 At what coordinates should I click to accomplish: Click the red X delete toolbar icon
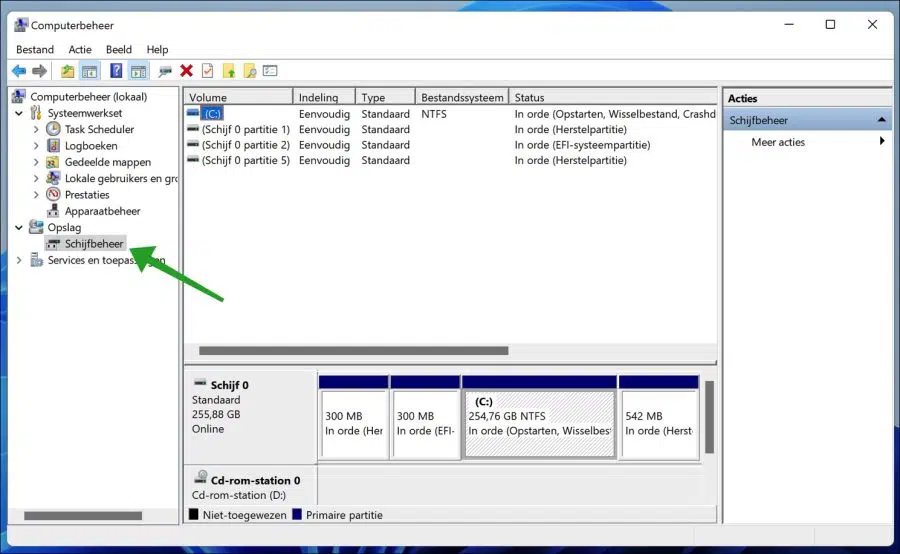(187, 71)
